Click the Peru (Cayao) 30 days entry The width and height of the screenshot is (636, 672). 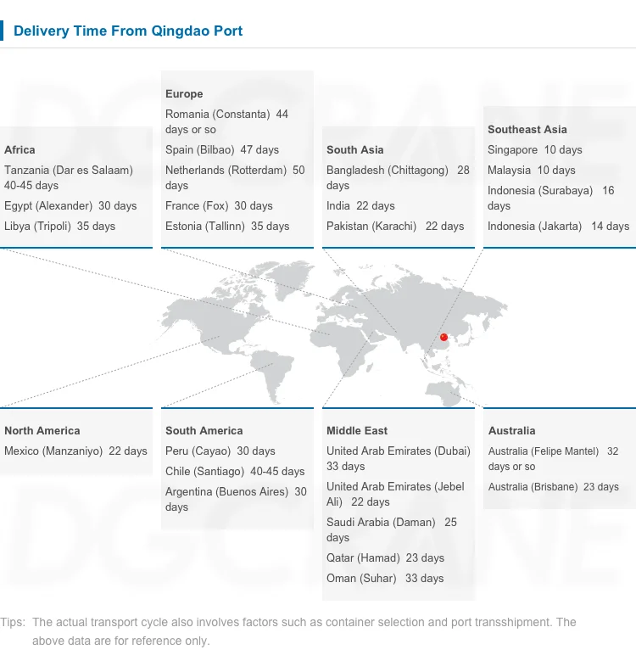[x=220, y=451]
